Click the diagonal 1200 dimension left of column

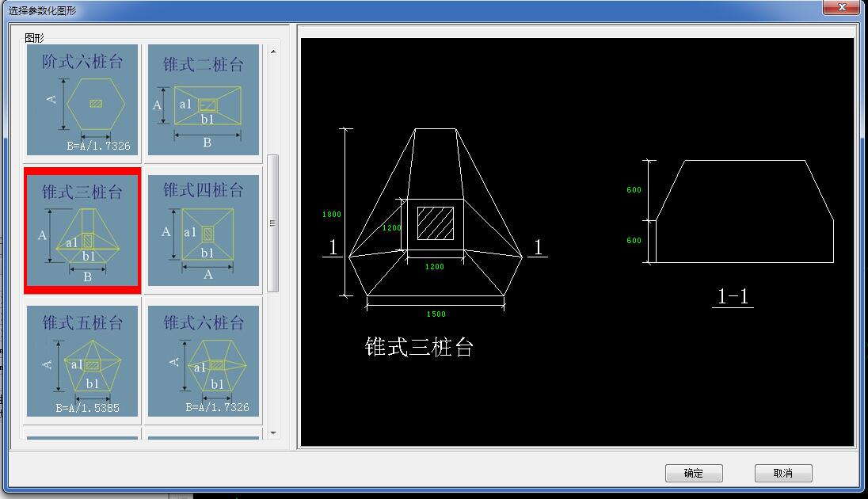pyautogui.click(x=391, y=227)
